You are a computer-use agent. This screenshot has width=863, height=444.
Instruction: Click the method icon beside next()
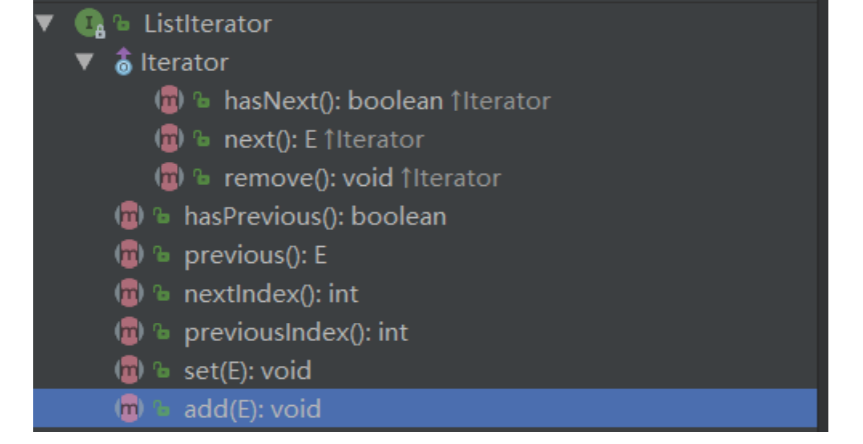point(168,139)
